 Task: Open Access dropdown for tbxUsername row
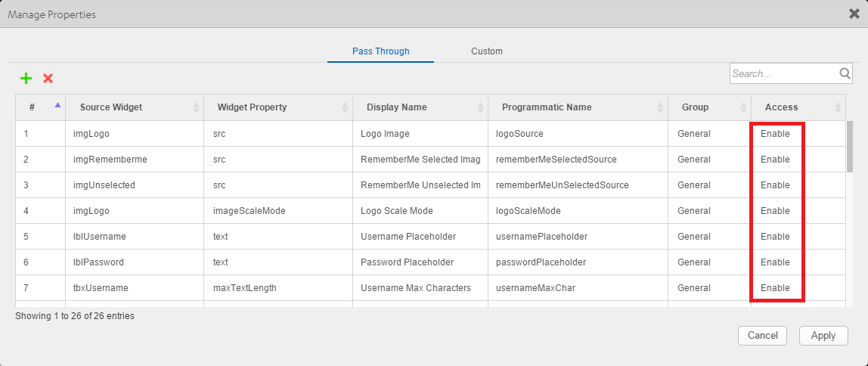pyautogui.click(x=775, y=288)
